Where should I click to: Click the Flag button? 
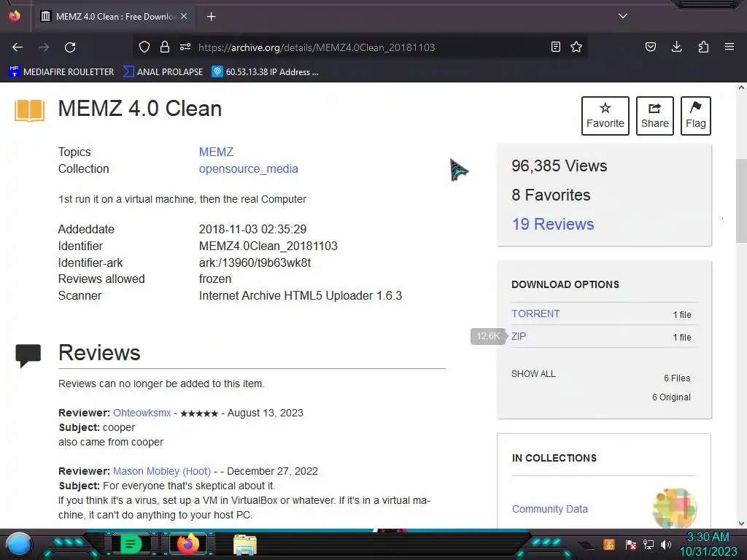point(695,116)
